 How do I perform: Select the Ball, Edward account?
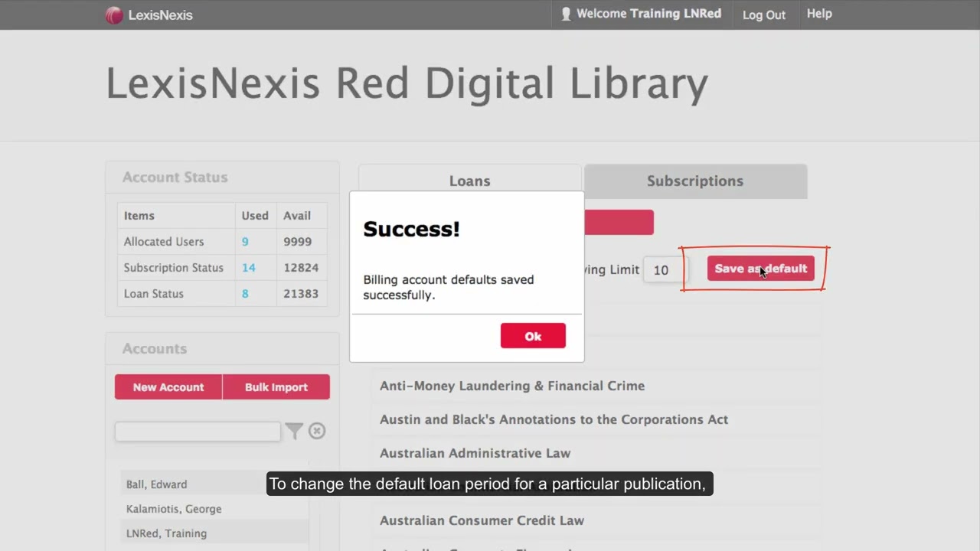point(214,484)
